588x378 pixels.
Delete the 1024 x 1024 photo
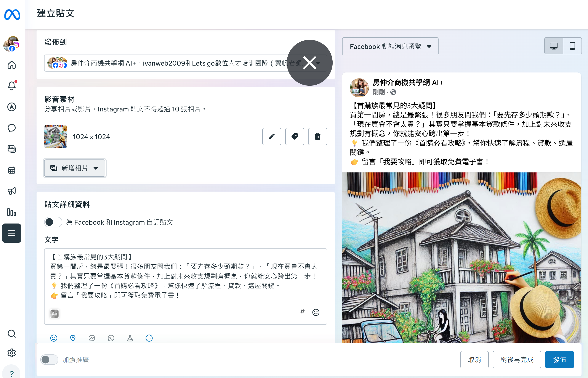point(317,137)
